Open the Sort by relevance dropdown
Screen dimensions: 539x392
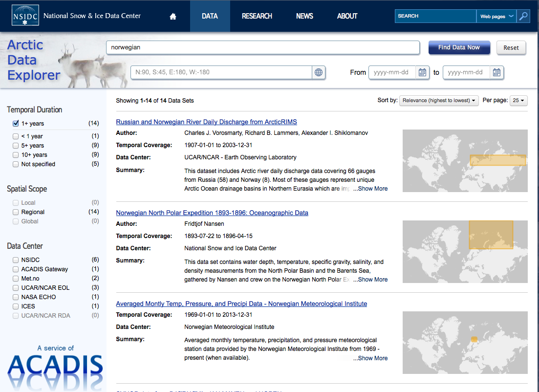point(439,101)
